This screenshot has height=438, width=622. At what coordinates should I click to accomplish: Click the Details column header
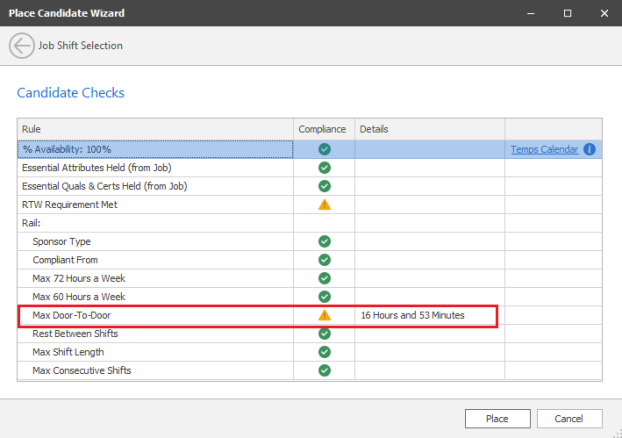[430, 129]
